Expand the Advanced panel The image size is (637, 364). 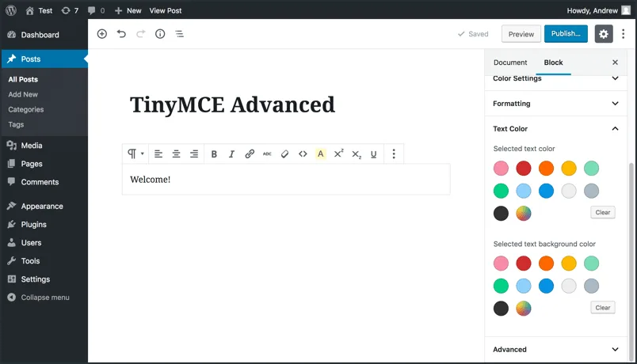click(555, 350)
